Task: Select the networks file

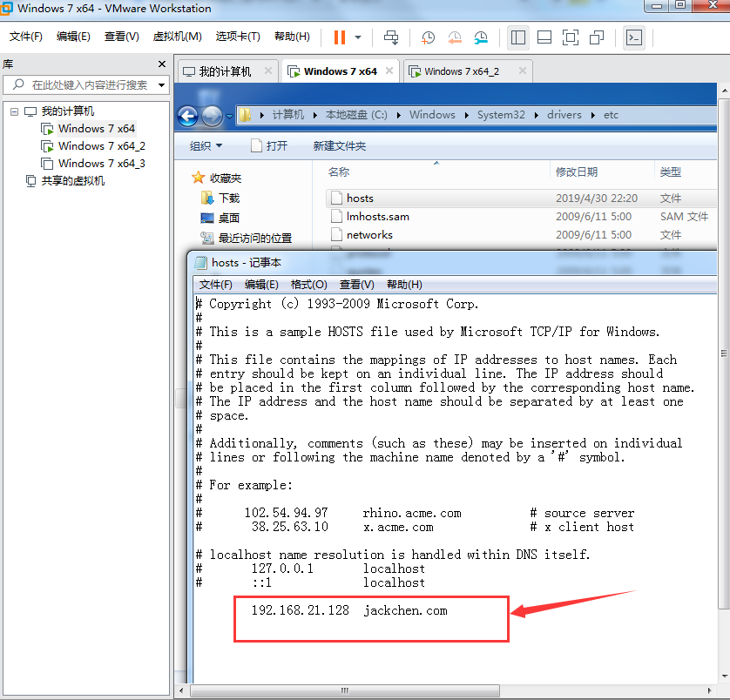Action: (521, 234)
